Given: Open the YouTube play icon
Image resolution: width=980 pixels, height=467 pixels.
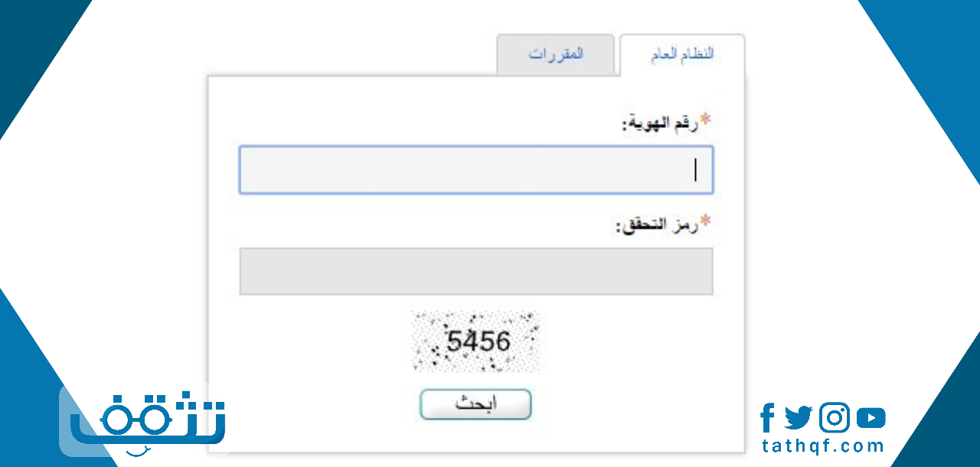Looking at the screenshot, I should point(871,418).
